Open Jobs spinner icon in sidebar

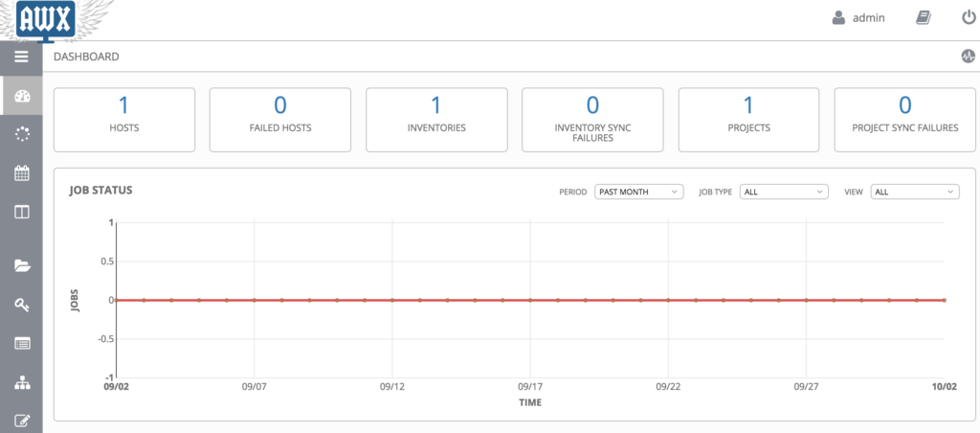coord(21,134)
